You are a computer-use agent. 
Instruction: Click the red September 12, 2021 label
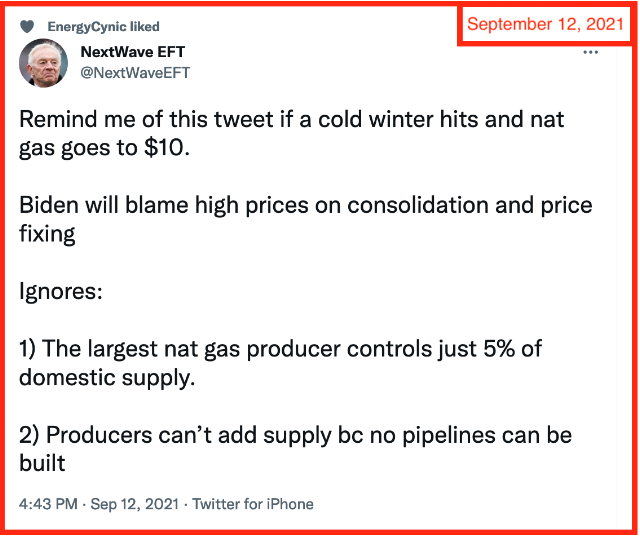click(x=545, y=24)
